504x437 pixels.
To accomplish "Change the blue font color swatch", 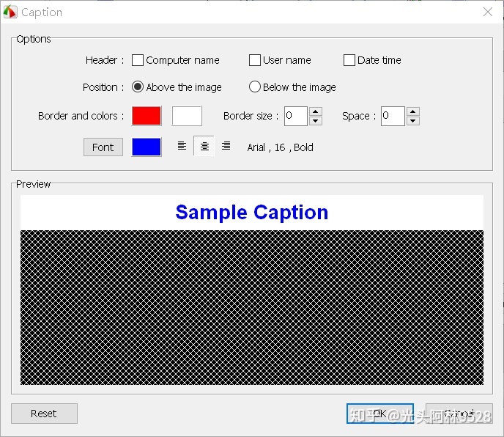I will [x=147, y=147].
